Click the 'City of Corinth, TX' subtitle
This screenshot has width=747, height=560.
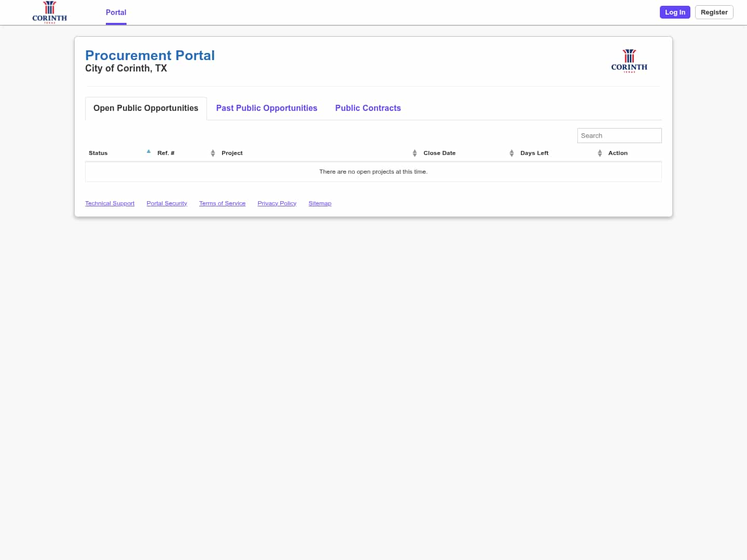point(126,68)
